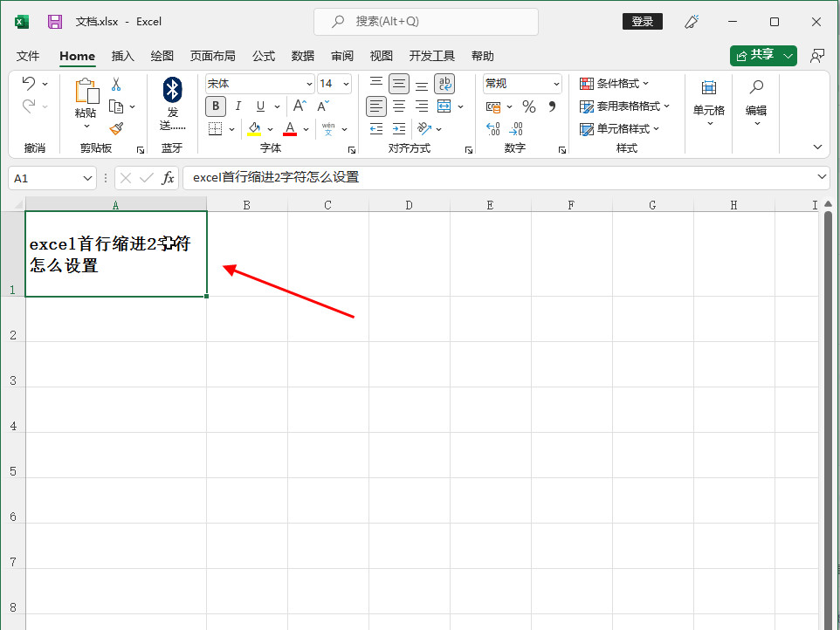
Task: Apply the red font color
Action: click(x=290, y=129)
